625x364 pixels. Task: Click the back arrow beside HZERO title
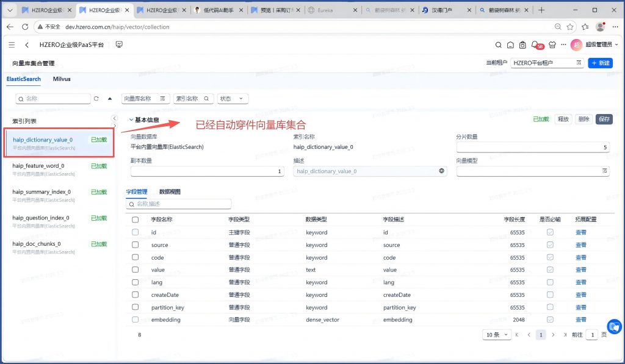[x=27, y=45]
